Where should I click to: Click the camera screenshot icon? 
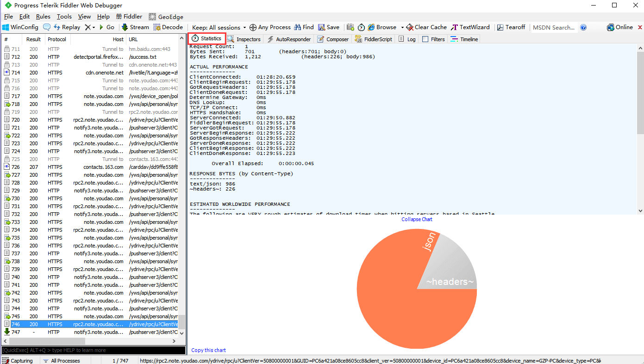[350, 27]
